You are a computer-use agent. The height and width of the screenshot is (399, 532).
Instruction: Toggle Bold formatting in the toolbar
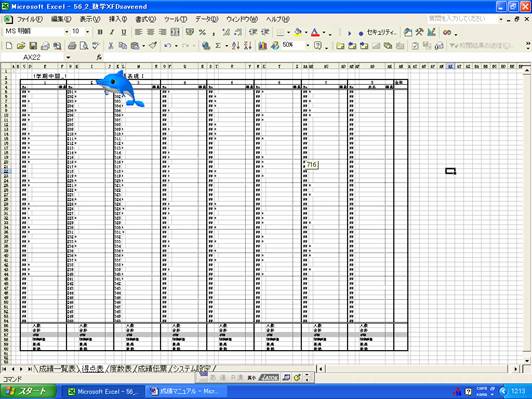[x=100, y=32]
